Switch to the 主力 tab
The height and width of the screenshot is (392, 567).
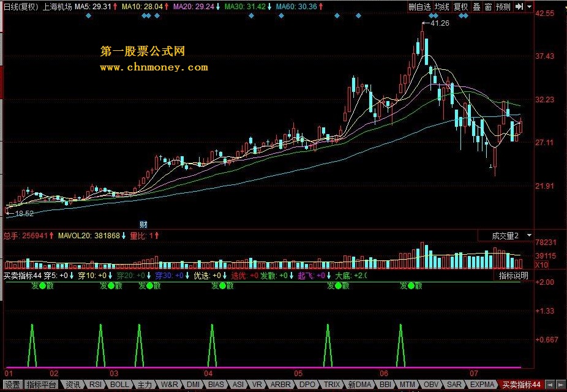(145, 385)
